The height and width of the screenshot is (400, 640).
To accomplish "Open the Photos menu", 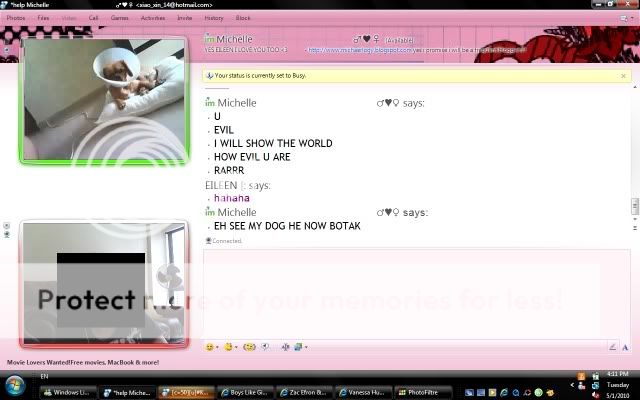I will tap(16, 18).
